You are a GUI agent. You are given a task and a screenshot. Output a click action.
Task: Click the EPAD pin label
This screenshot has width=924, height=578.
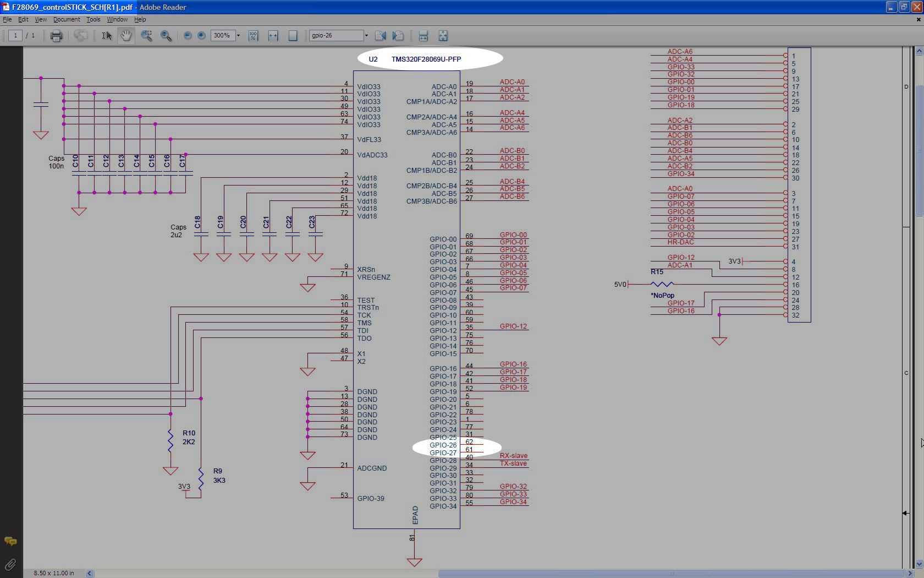(x=415, y=515)
